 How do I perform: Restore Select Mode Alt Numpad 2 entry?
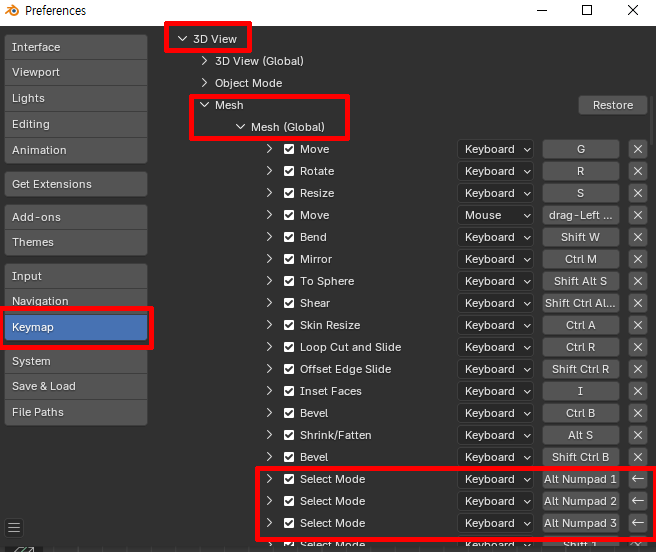click(x=638, y=501)
